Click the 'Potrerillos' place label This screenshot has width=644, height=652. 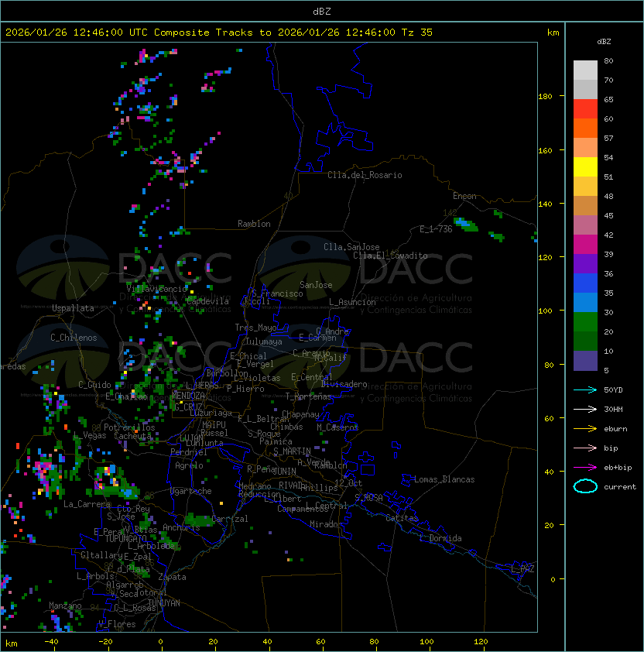point(129,427)
